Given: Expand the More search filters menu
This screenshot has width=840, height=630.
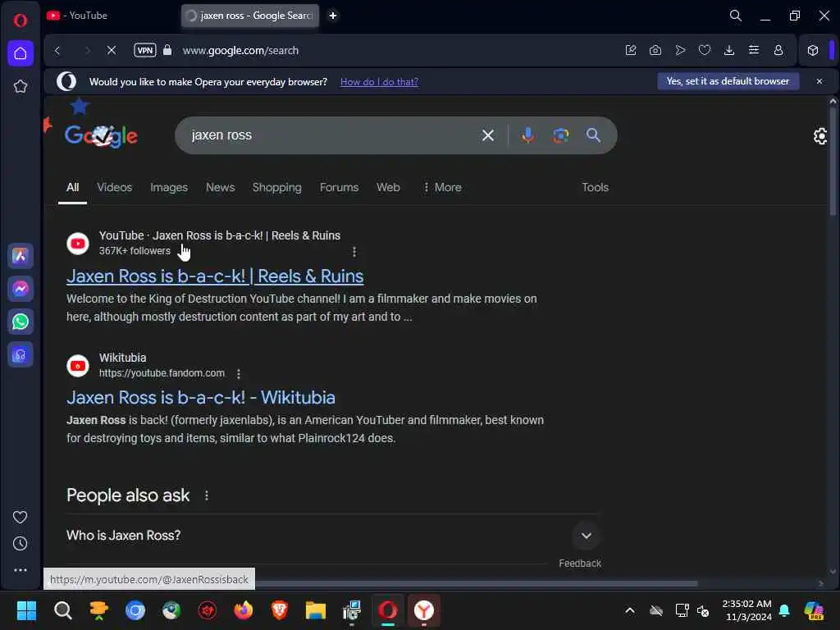Looking at the screenshot, I should point(442,188).
